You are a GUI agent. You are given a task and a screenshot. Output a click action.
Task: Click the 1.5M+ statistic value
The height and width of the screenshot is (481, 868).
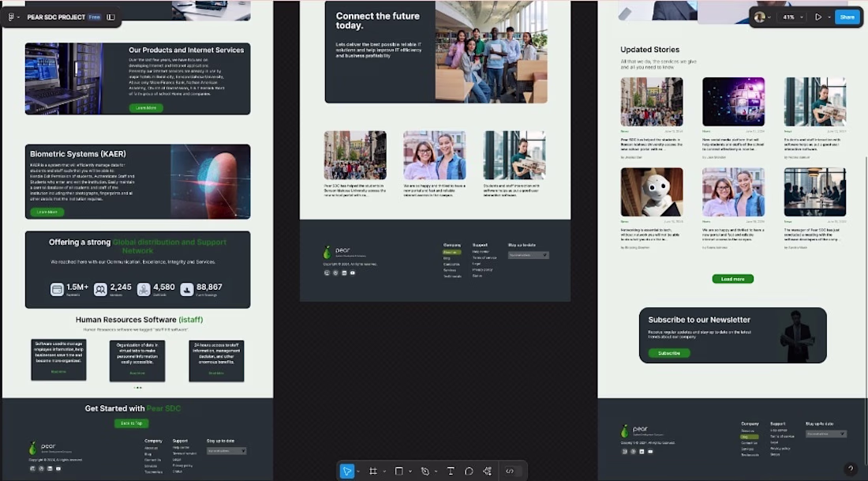point(77,287)
